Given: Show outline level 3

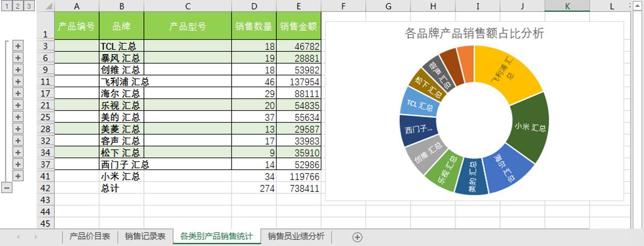Looking at the screenshot, I should tap(29, 6).
